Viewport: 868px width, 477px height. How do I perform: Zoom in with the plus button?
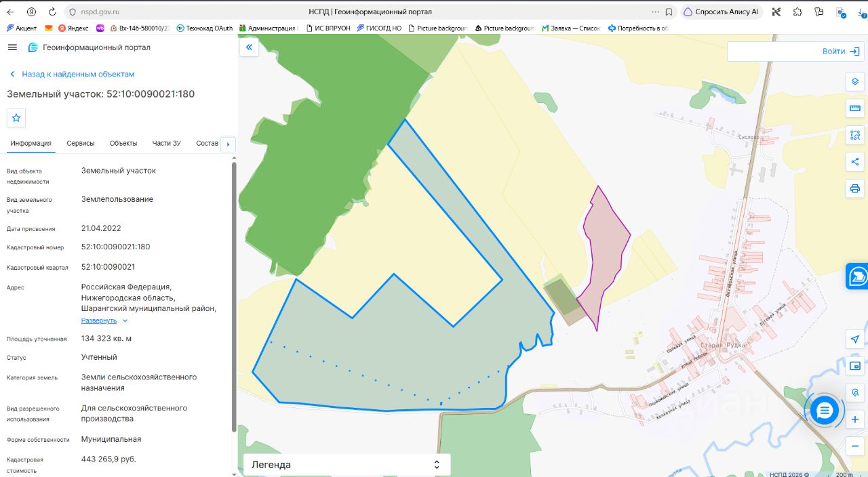click(855, 419)
